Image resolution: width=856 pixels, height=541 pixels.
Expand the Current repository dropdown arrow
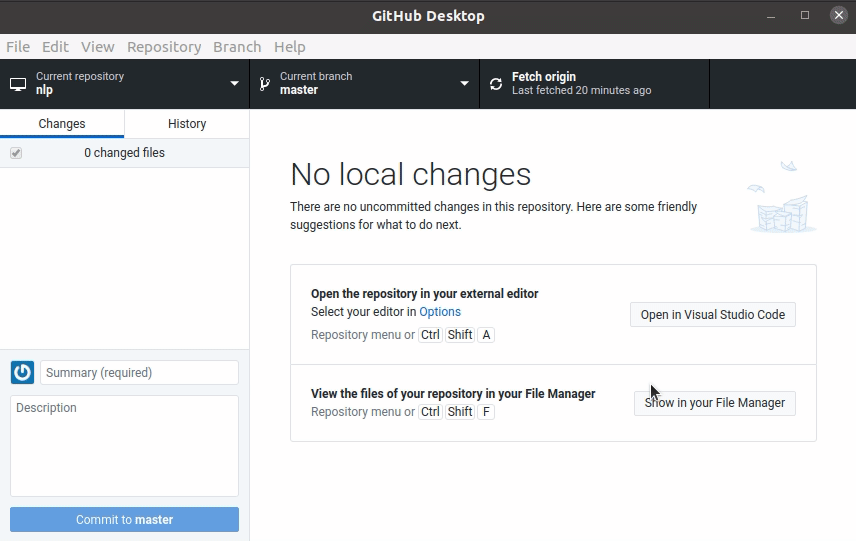click(234, 84)
